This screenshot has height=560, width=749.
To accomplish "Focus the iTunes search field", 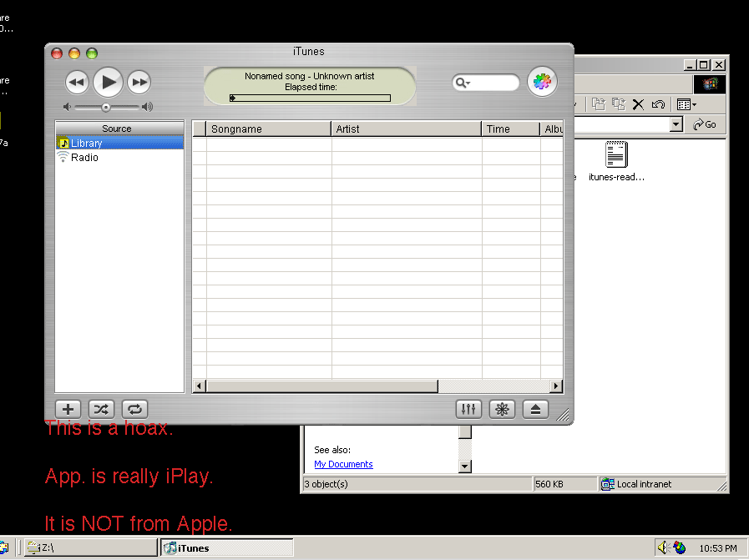I will pyautogui.click(x=486, y=83).
